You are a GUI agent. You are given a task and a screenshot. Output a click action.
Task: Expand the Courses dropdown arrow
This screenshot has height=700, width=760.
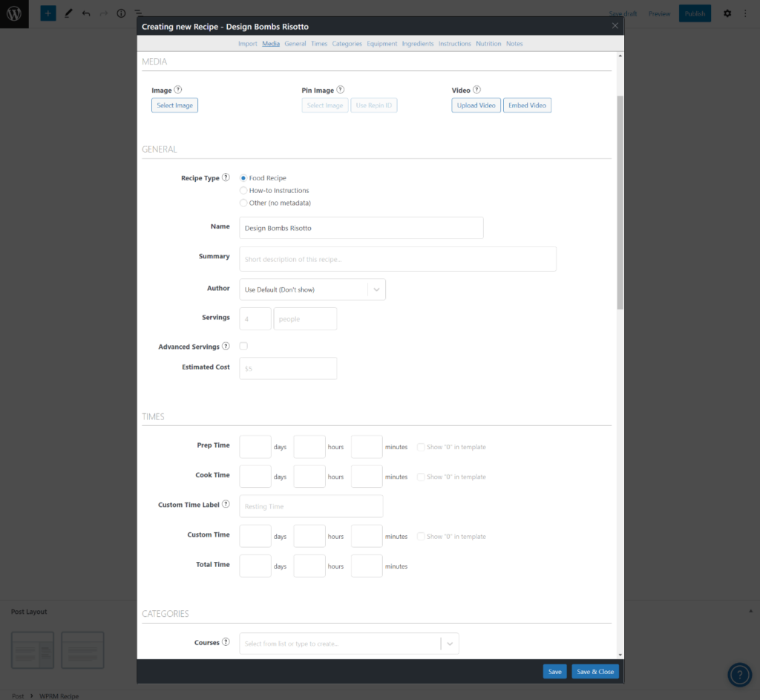(x=450, y=644)
